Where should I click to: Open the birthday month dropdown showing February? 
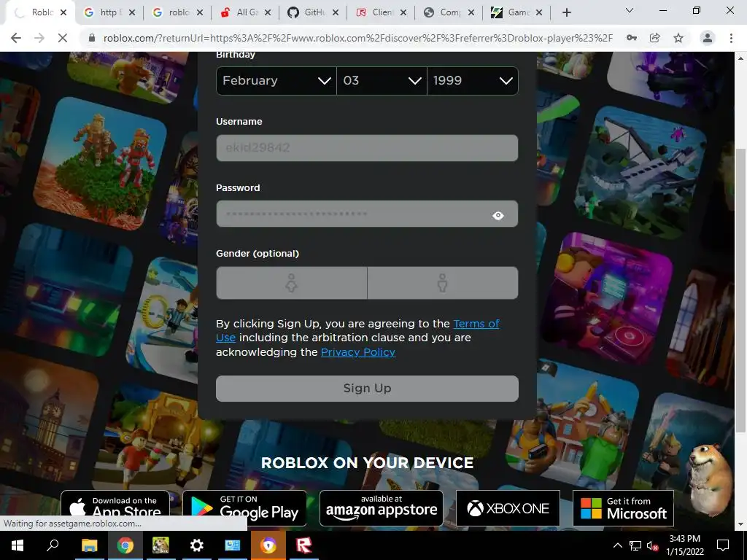point(276,80)
